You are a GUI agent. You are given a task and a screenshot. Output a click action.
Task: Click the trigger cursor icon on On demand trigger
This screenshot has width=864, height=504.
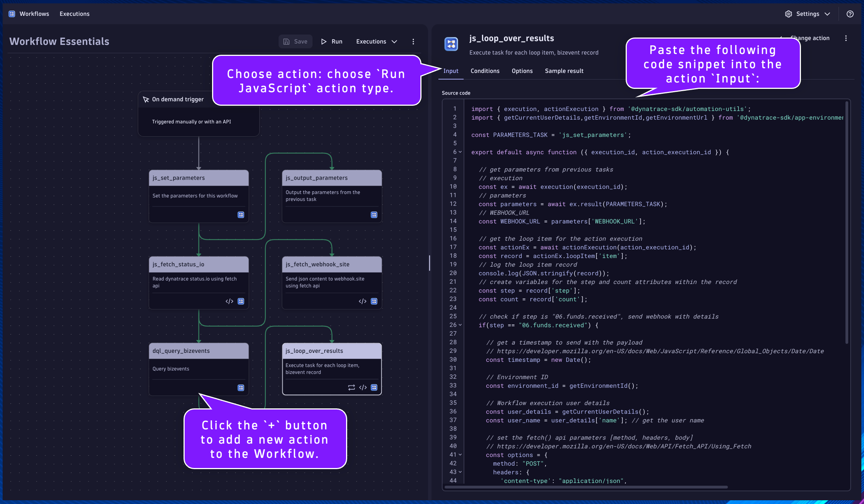pyautogui.click(x=146, y=99)
